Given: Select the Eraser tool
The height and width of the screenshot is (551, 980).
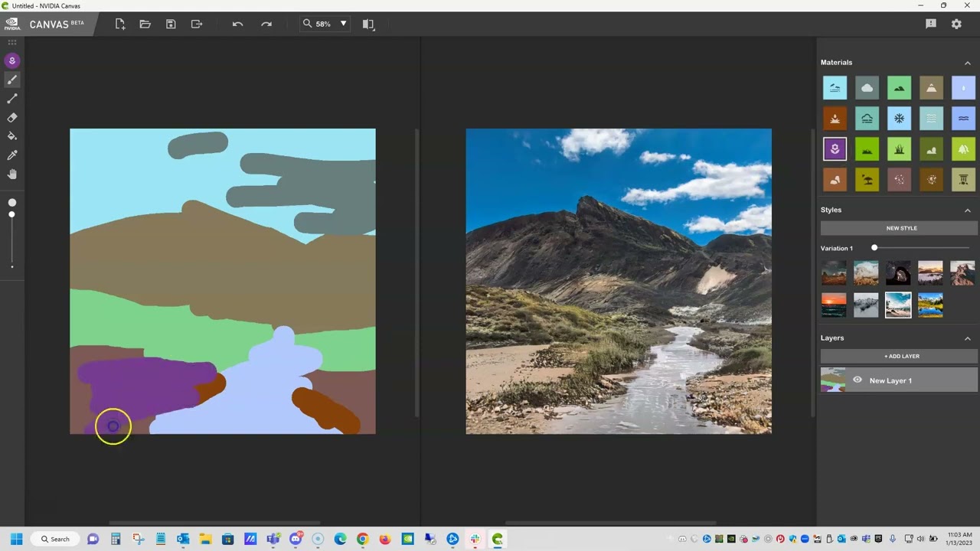Looking at the screenshot, I should point(12,118).
